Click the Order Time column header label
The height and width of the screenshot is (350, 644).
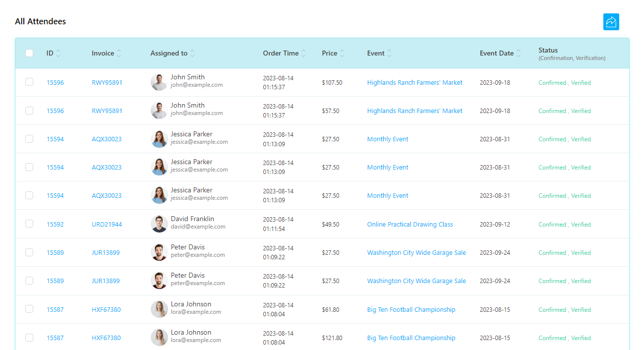(x=281, y=53)
